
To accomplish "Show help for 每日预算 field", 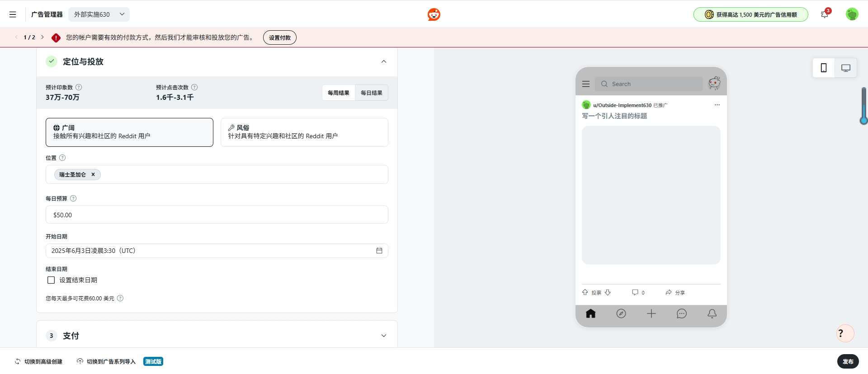I will [x=73, y=198].
